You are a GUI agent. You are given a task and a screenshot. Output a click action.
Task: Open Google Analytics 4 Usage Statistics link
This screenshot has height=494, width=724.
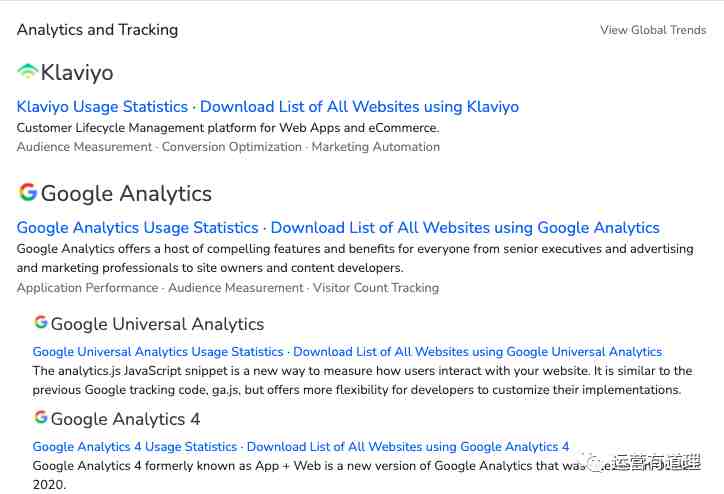point(134,447)
